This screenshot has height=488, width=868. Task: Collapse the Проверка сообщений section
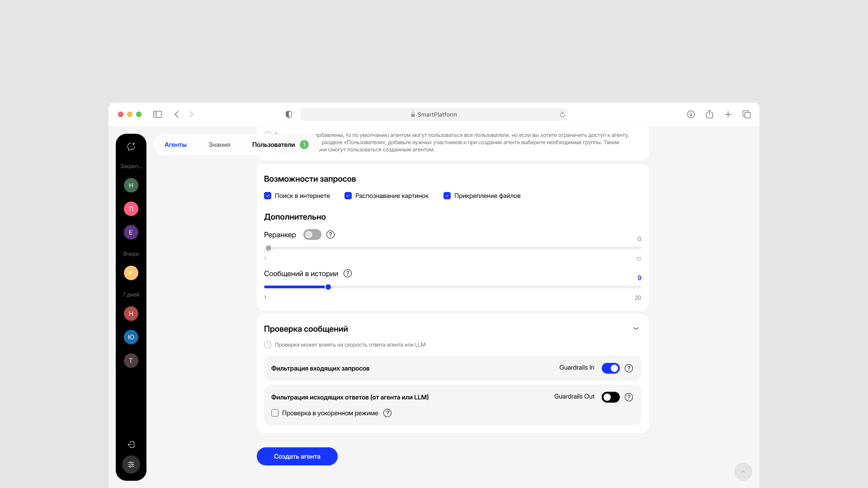[636, 328]
